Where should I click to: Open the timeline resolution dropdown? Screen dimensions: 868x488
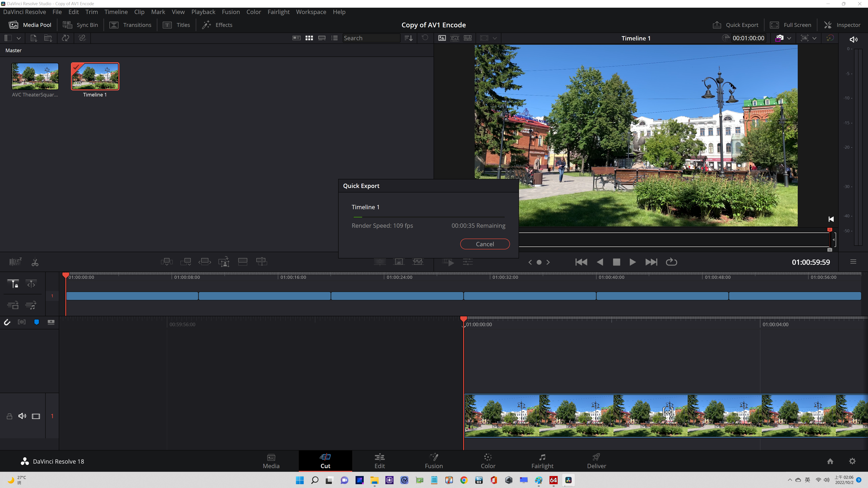[x=495, y=38]
